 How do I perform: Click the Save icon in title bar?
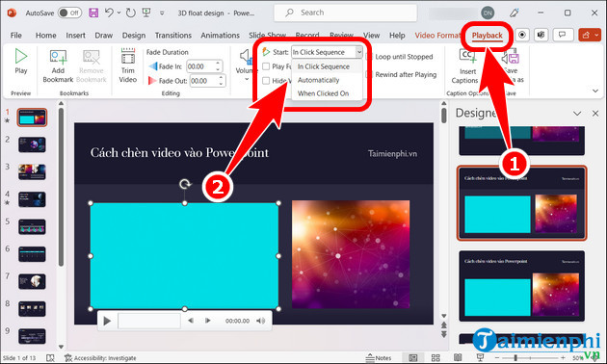click(x=93, y=13)
